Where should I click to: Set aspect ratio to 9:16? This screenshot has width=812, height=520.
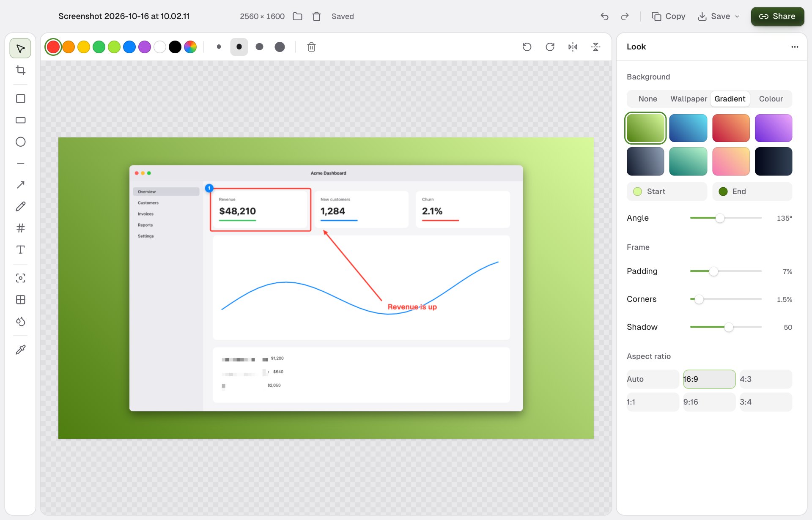pyautogui.click(x=709, y=402)
